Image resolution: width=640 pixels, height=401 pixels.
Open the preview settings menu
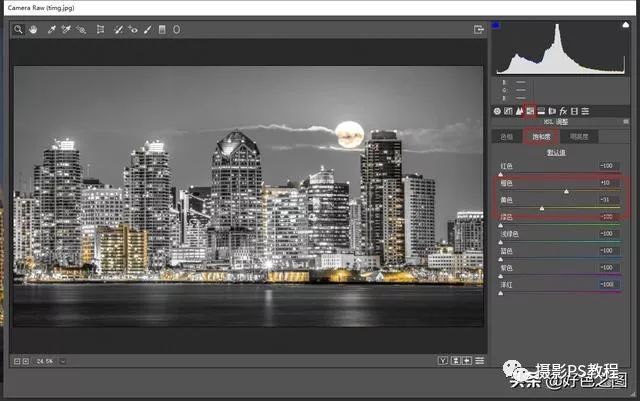tap(481, 360)
